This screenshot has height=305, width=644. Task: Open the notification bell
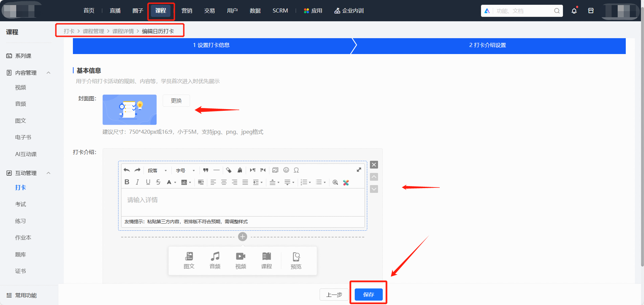574,11
